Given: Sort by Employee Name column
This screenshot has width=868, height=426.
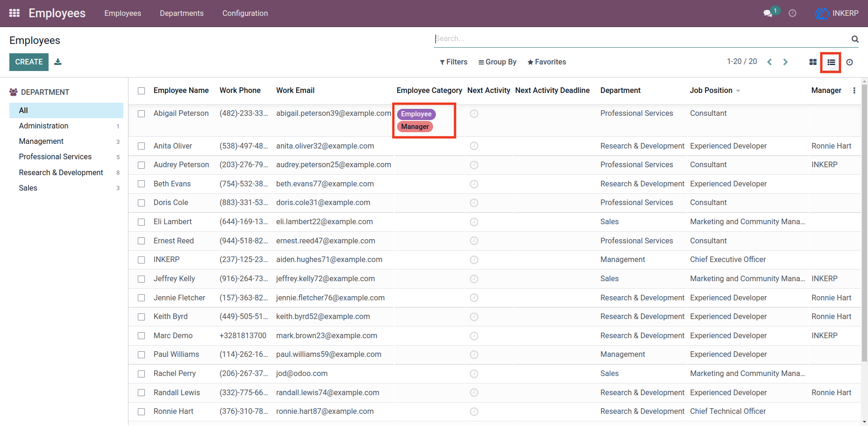Looking at the screenshot, I should (181, 90).
